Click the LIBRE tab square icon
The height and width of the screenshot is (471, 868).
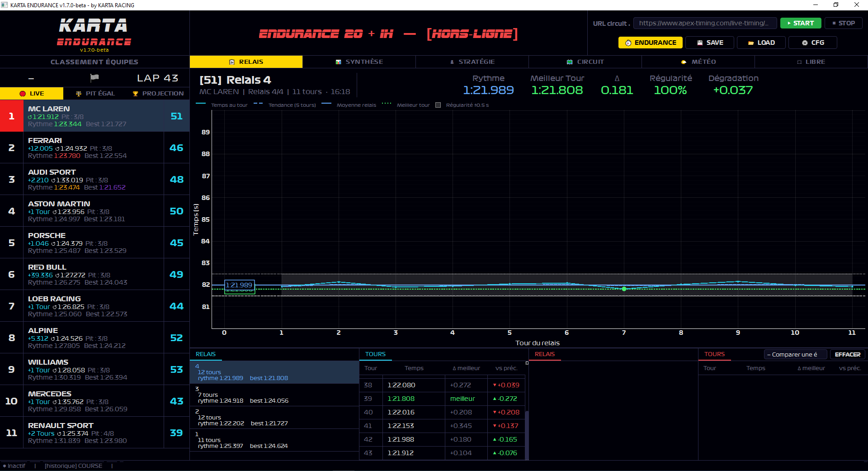[x=799, y=62]
